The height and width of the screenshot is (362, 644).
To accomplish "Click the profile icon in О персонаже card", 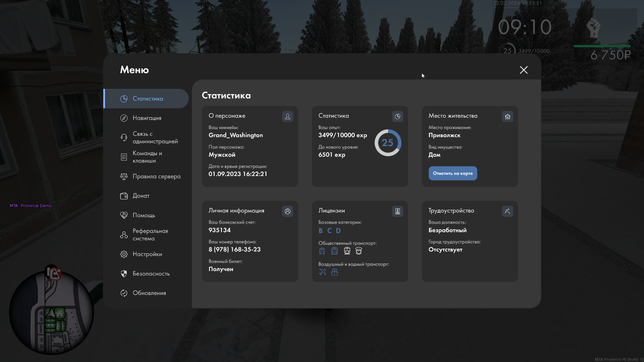I will click(287, 116).
